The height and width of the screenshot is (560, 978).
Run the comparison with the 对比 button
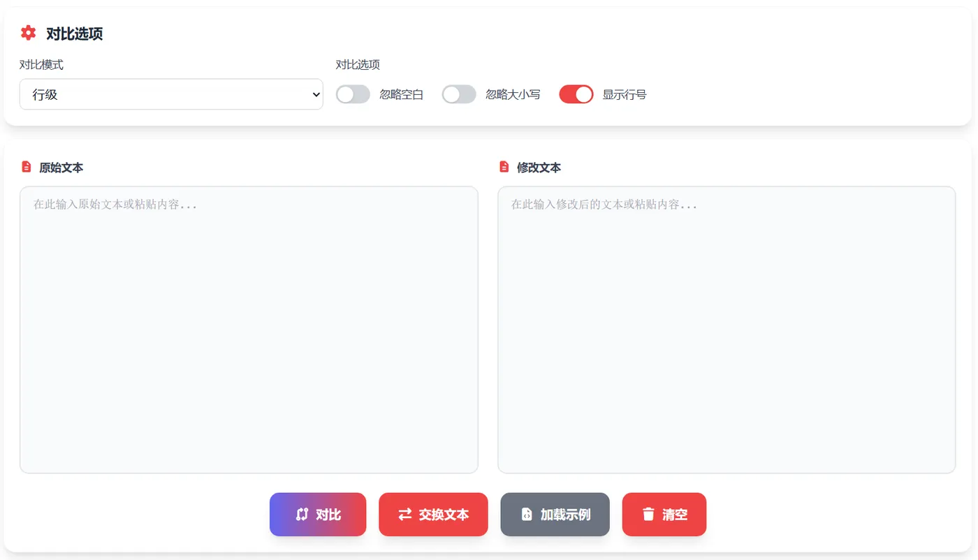[318, 514]
